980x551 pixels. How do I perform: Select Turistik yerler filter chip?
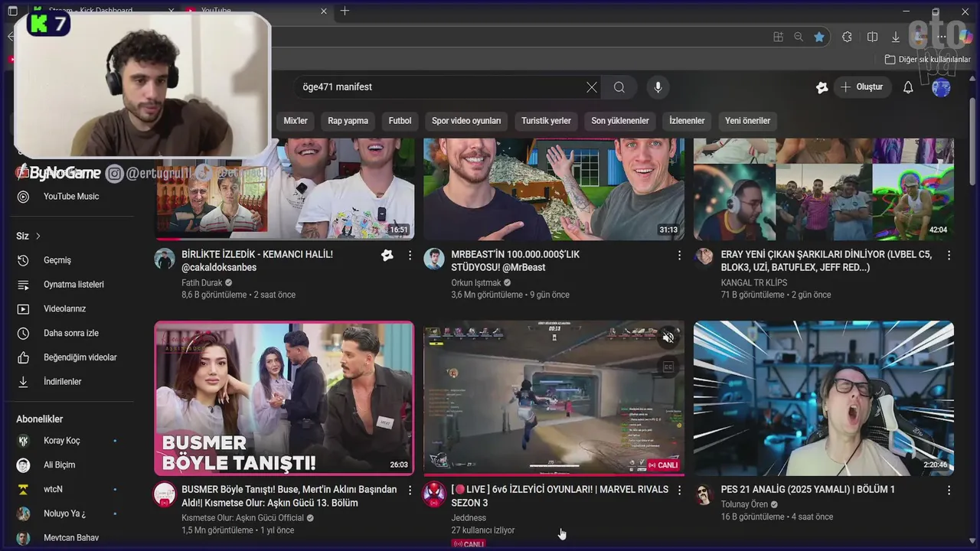pos(546,121)
